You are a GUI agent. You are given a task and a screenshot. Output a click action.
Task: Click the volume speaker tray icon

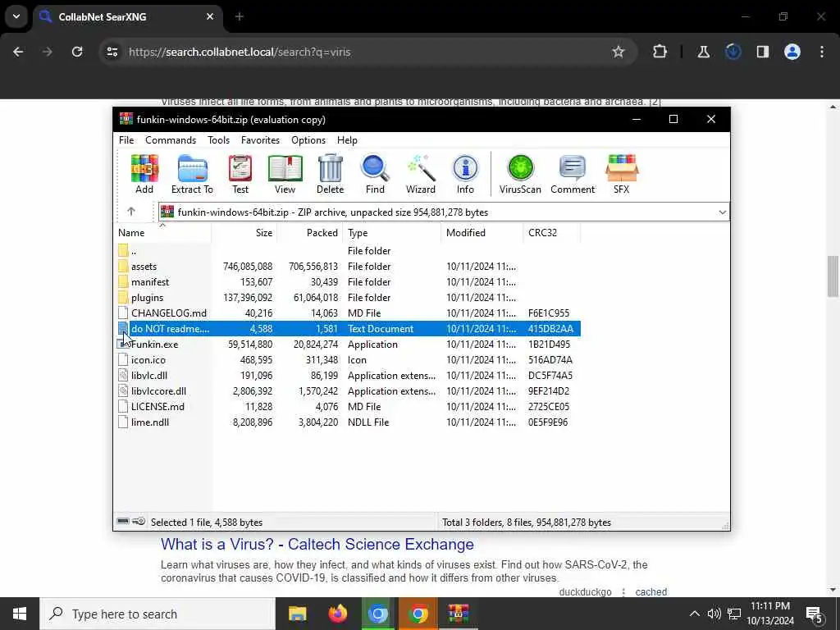[x=714, y=614]
